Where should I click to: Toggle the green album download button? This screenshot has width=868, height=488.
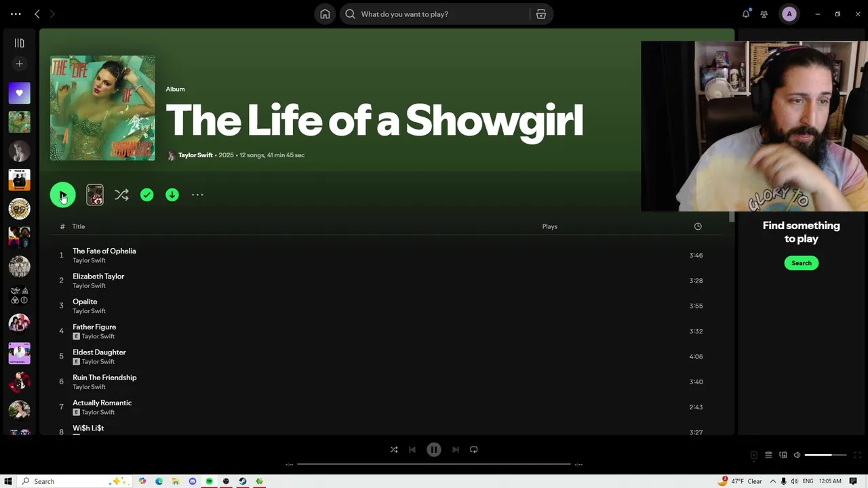[172, 195]
